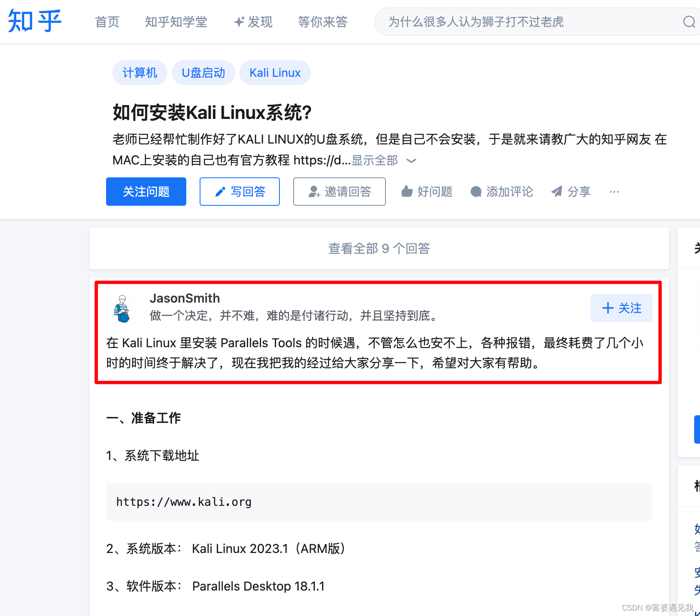Expand question description via 显示全部
700x616 pixels.
click(x=383, y=160)
